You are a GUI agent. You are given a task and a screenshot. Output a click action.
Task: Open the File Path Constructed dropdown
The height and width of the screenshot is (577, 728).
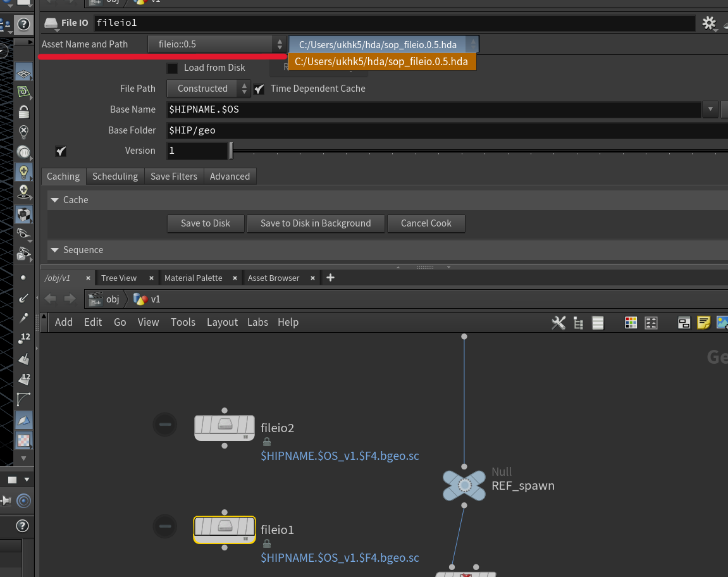tap(209, 89)
